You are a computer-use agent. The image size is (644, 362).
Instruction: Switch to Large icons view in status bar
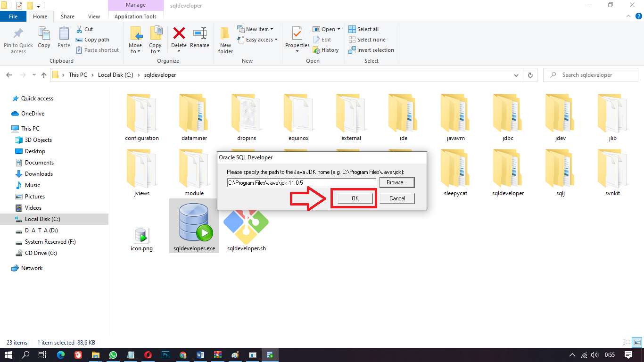tap(637, 343)
